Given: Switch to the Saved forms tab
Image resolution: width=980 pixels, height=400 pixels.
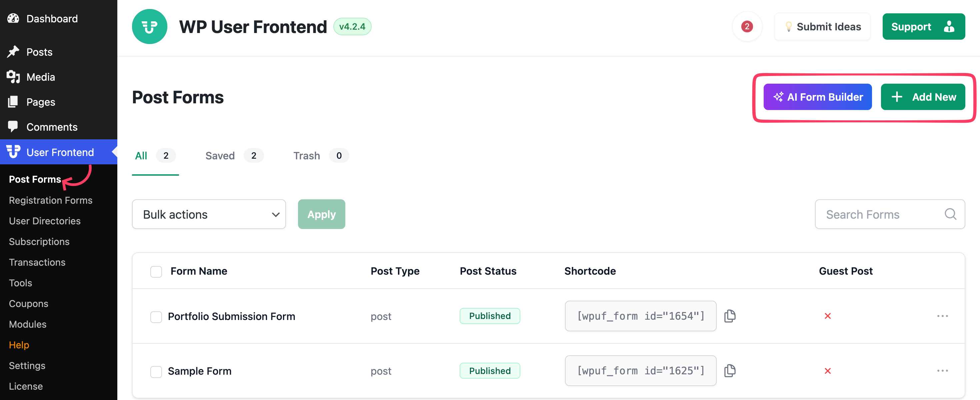Looking at the screenshot, I should pos(220,155).
